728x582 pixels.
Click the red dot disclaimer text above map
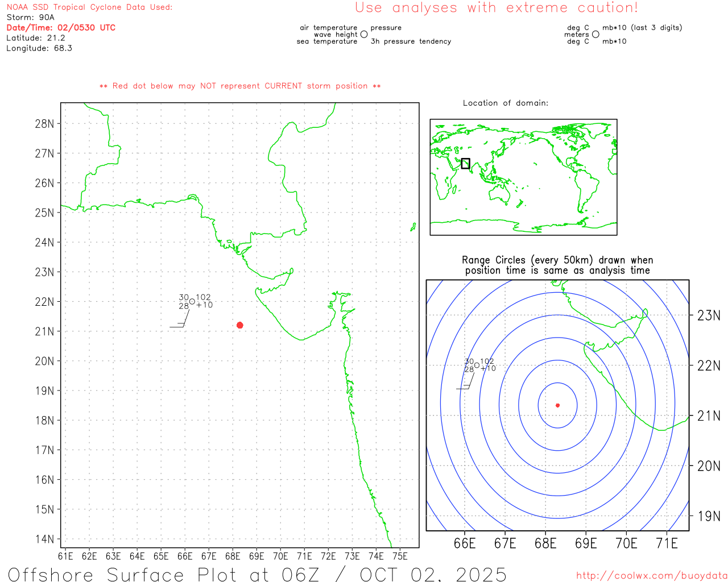point(240,86)
